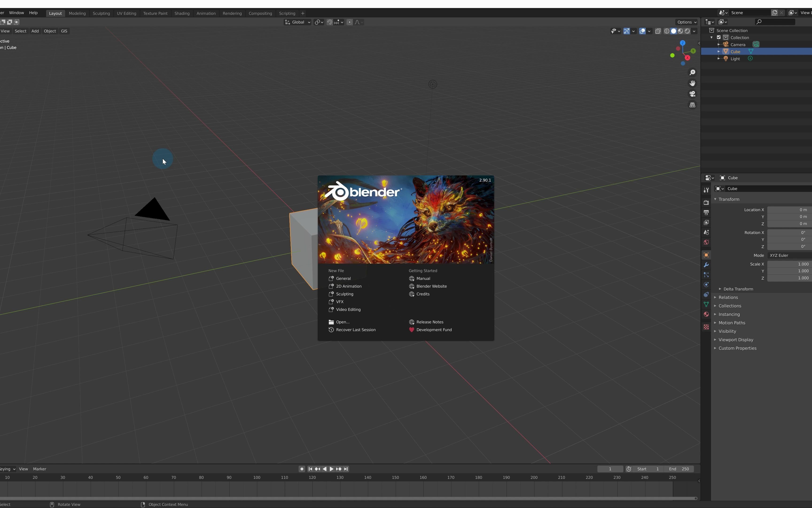Open the snapping options dropdown
Viewport: 812px width, 508px height.
[339, 22]
